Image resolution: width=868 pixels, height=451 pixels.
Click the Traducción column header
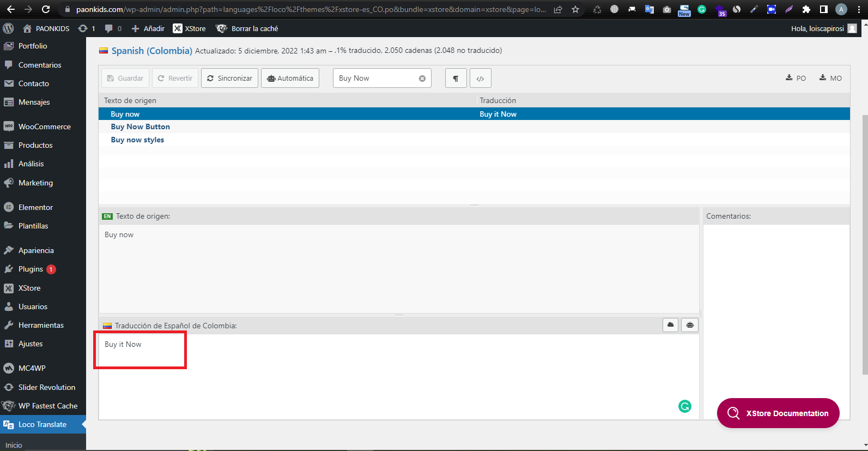click(497, 100)
